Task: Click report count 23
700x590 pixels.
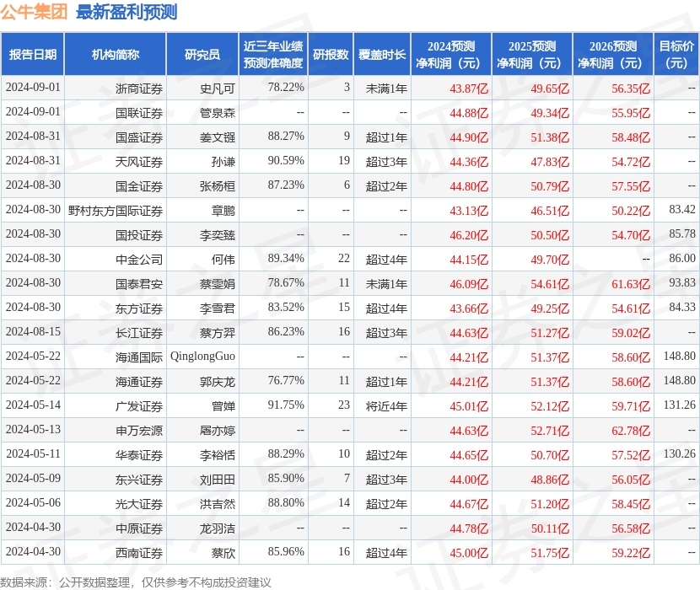Action: coord(344,405)
